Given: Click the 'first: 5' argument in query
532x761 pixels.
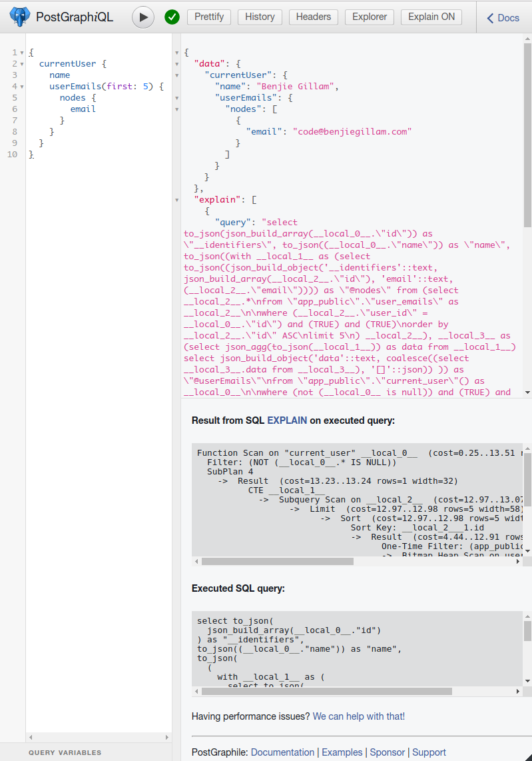Looking at the screenshot, I should (127, 87).
